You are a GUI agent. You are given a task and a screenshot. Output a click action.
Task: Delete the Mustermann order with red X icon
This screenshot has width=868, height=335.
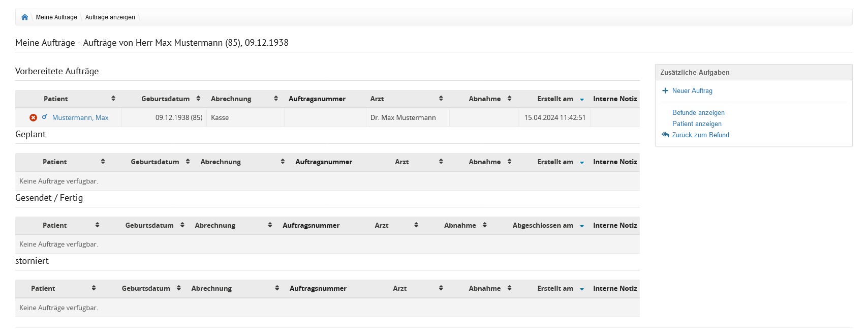coord(33,117)
